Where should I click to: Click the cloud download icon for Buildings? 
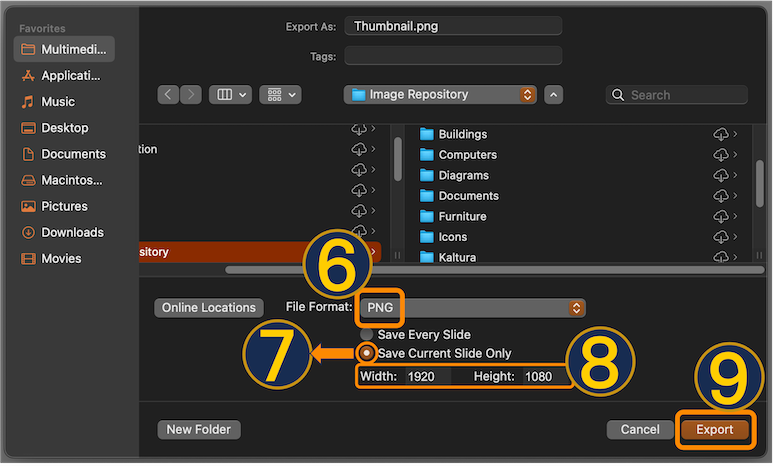pyautogui.click(x=721, y=134)
